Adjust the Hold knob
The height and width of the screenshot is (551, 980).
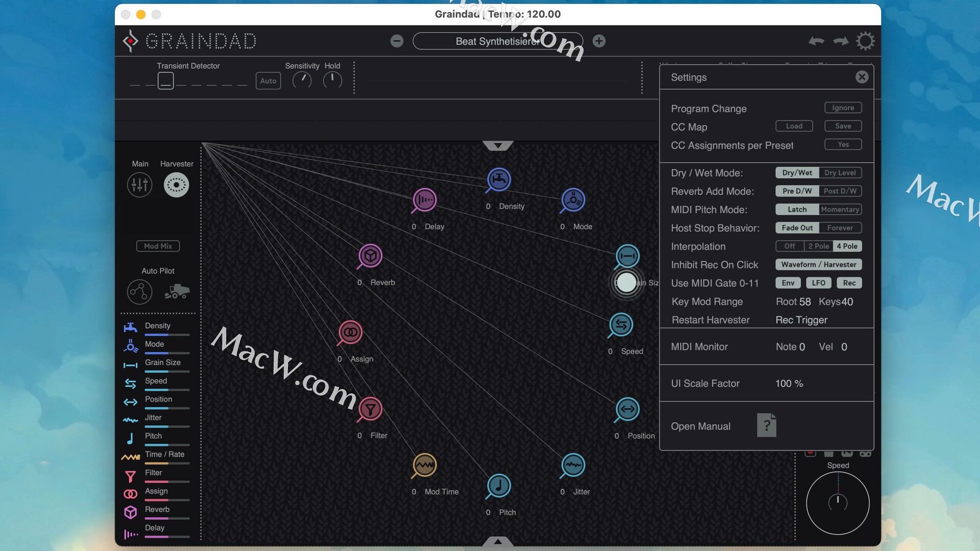tap(332, 80)
